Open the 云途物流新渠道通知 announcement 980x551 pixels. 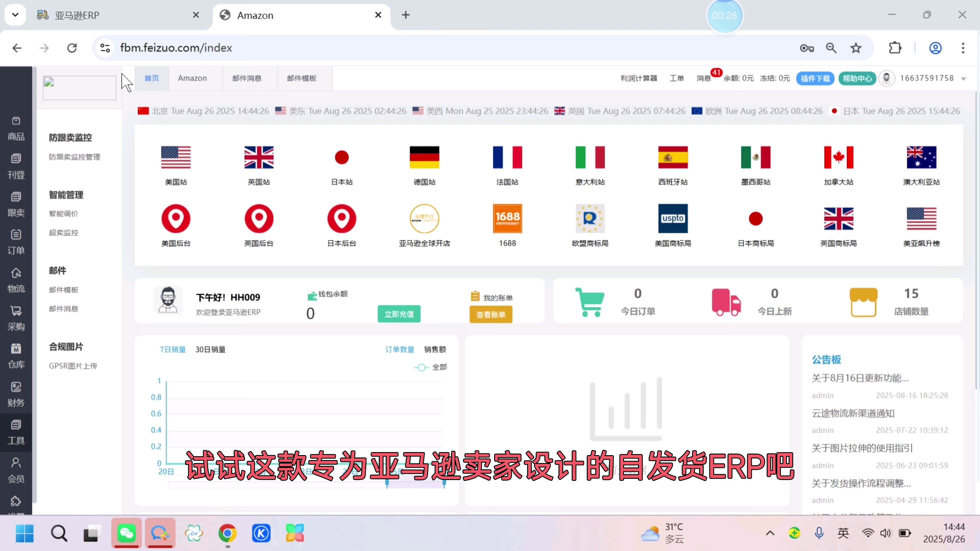pyautogui.click(x=853, y=413)
